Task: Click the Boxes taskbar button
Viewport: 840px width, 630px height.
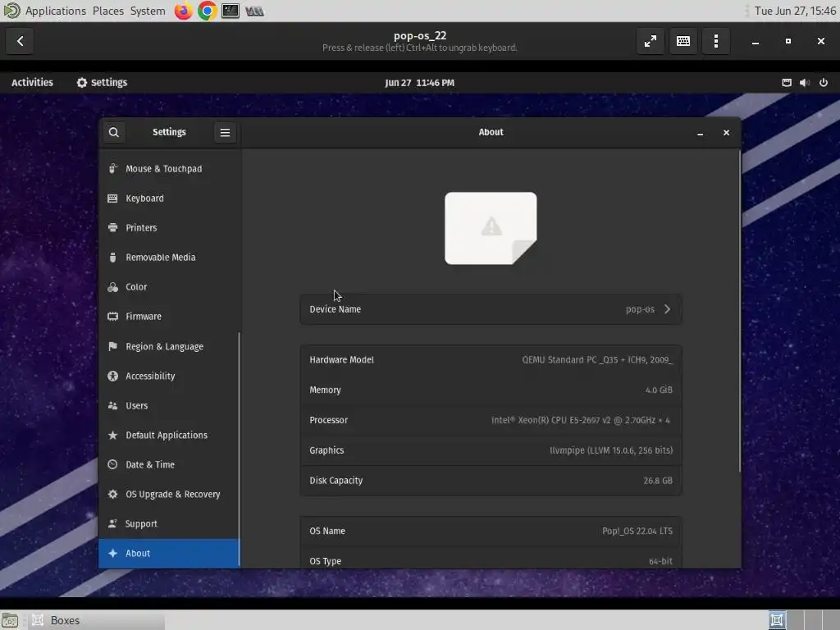Action: coord(97,620)
